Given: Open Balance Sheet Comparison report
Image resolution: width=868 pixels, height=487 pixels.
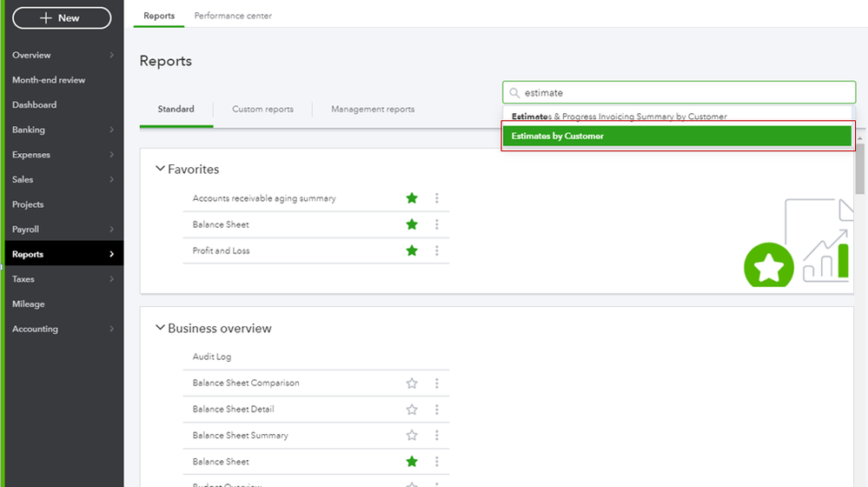Looking at the screenshot, I should 246,383.
